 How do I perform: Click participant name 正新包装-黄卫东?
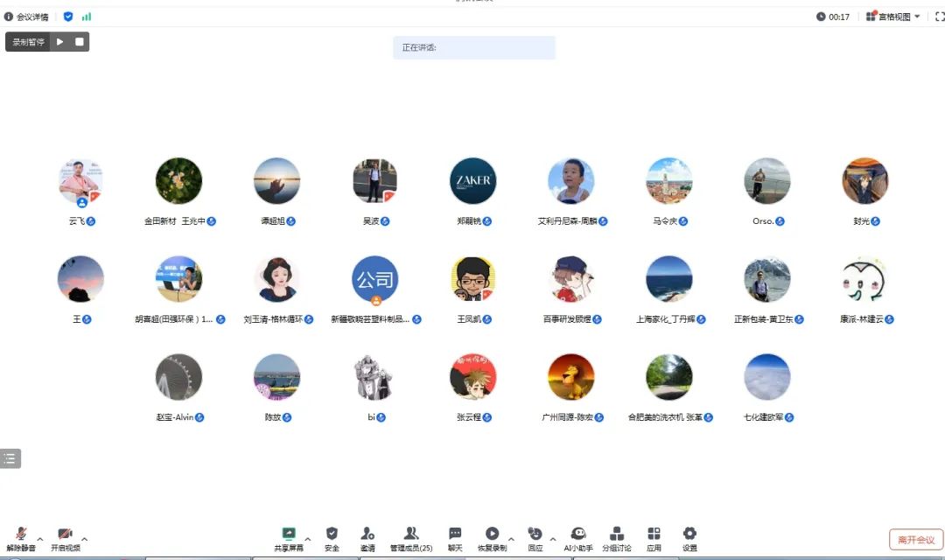764,319
